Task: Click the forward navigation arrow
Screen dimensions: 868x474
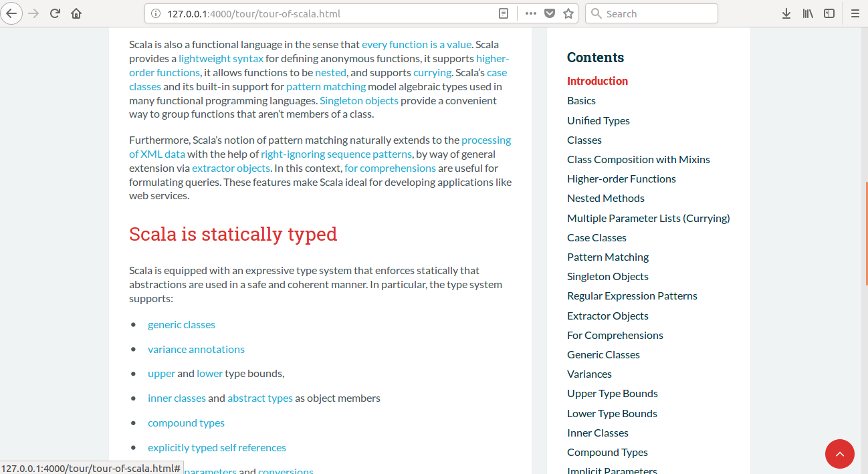Action: point(33,13)
